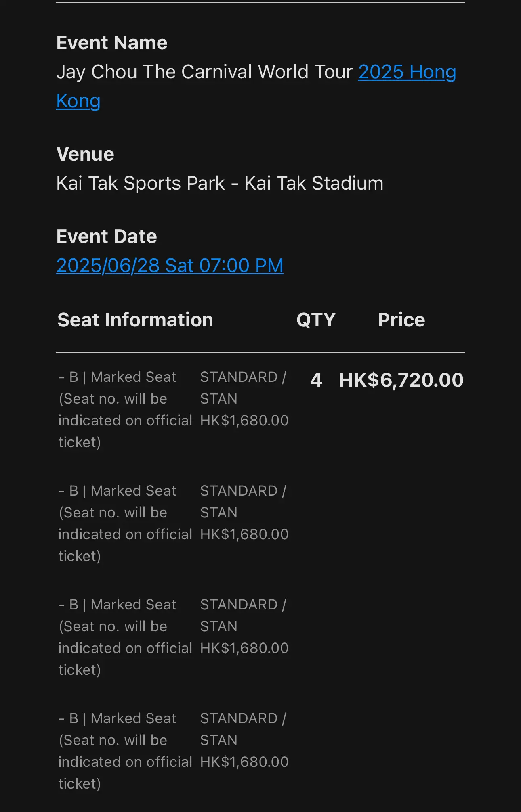Open the 2025 Hong Kong hyperlink
This screenshot has width=521, height=812.
(x=407, y=72)
